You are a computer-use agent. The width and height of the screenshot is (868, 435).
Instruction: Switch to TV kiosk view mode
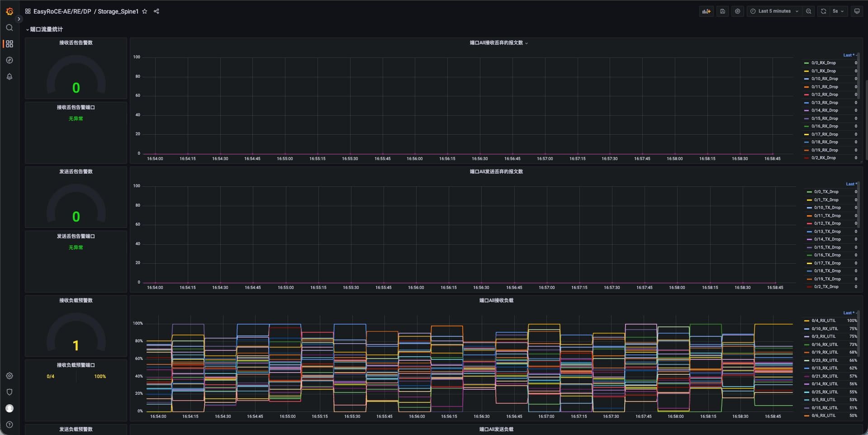click(857, 11)
